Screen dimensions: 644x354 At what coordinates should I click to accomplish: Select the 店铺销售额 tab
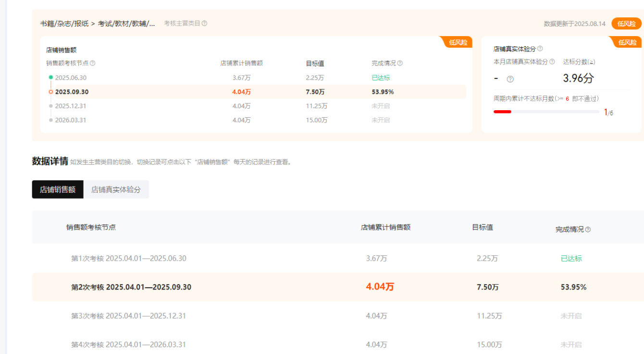coord(58,190)
